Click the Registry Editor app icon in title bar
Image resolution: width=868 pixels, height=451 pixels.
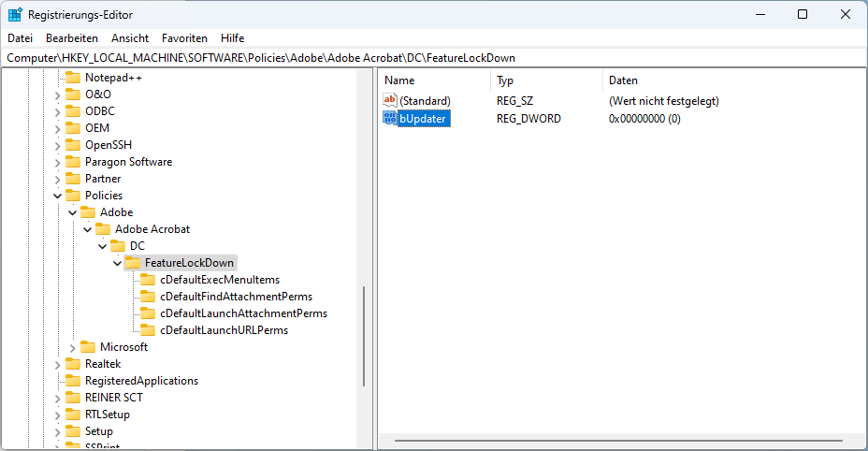(x=15, y=14)
